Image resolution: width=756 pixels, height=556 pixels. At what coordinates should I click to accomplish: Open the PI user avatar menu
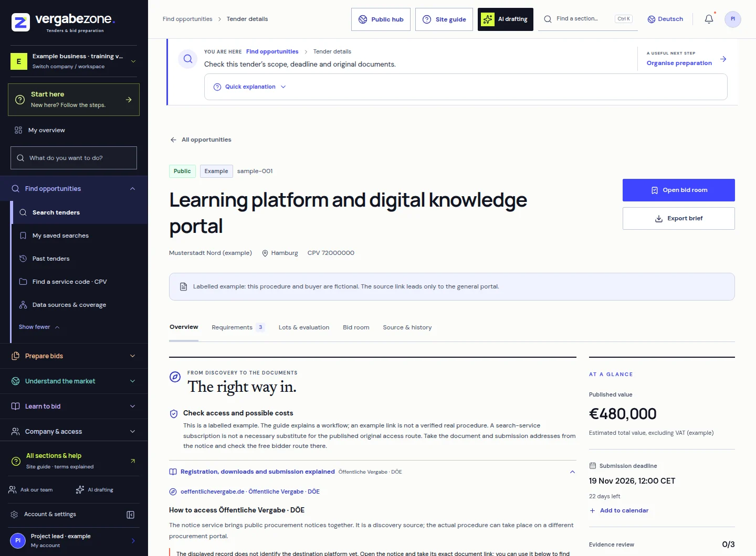[x=733, y=19]
